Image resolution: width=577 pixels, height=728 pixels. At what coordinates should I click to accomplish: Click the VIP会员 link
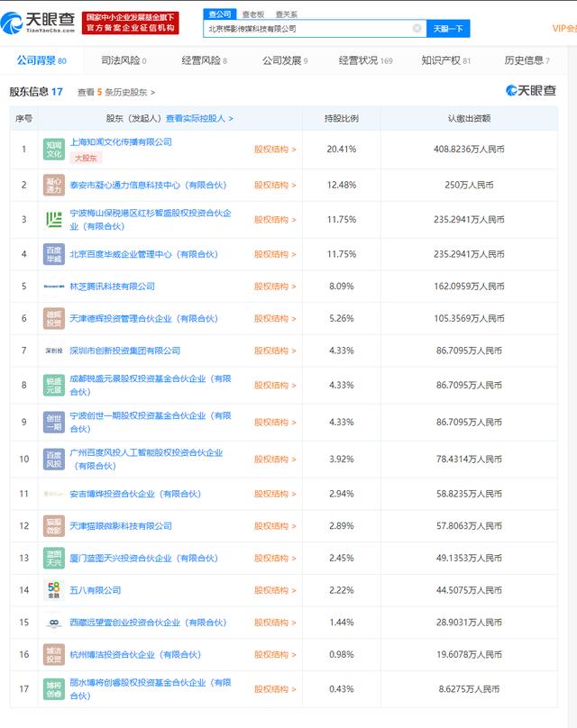tap(564, 28)
